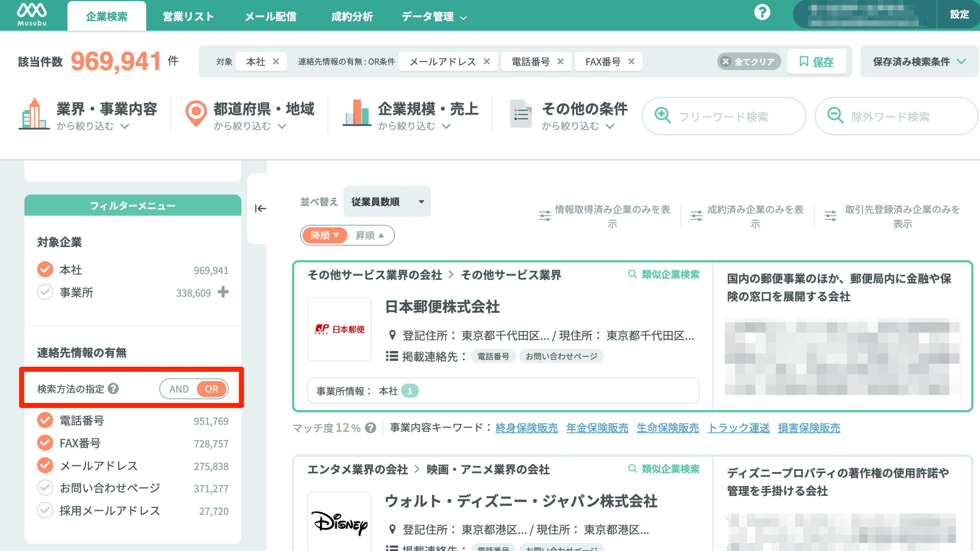Open 設定 in the header
The width and height of the screenshot is (980, 551).
[959, 15]
